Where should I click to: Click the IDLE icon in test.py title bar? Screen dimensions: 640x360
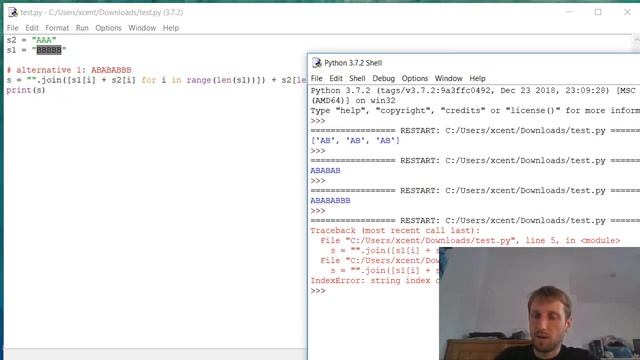(x=13, y=12)
